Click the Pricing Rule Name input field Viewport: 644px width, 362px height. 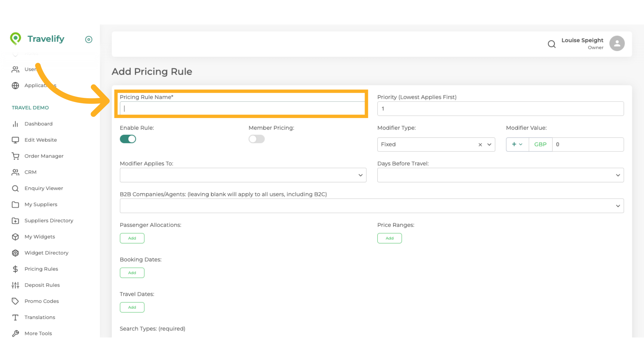242,109
